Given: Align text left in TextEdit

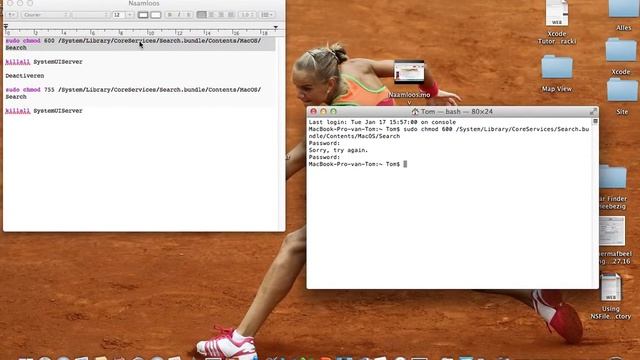Looking at the screenshot, I should point(202,15).
